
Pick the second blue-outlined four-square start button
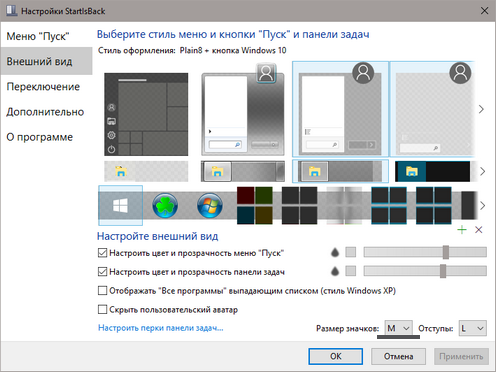tap(434, 206)
